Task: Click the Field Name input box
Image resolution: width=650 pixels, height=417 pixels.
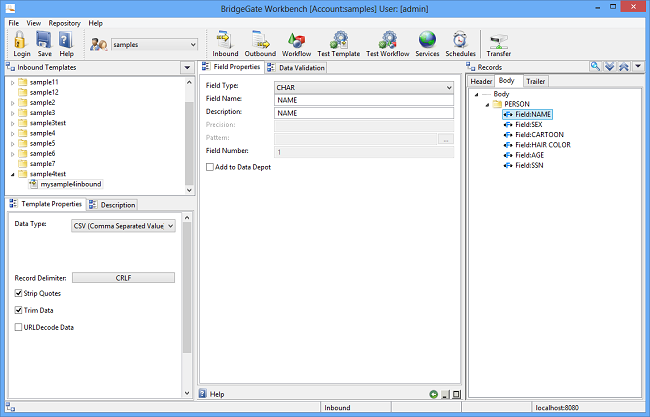Action: [364, 100]
